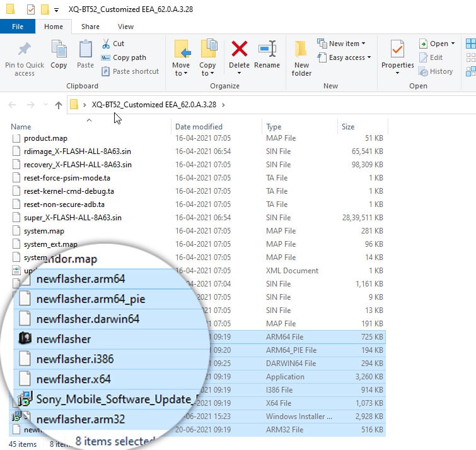This screenshot has height=450, width=476.
Task: Navigate back with the left arrow
Action: click(12, 105)
